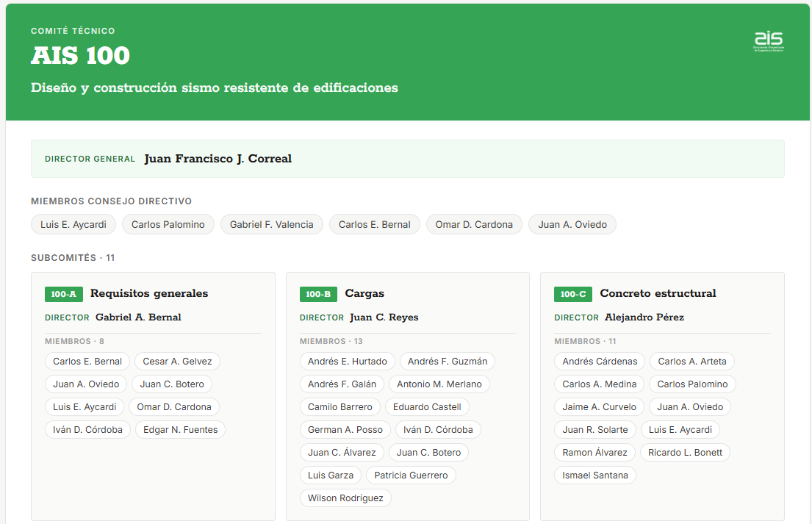The width and height of the screenshot is (812, 524).
Task: Select the 100-B subcommittee badge
Action: click(318, 294)
